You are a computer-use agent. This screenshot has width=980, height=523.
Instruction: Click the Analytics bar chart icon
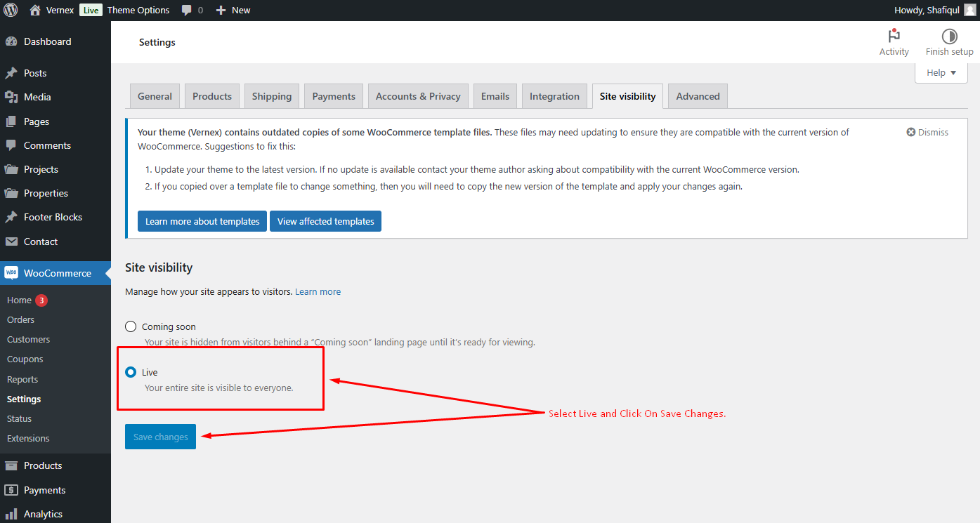click(11, 514)
